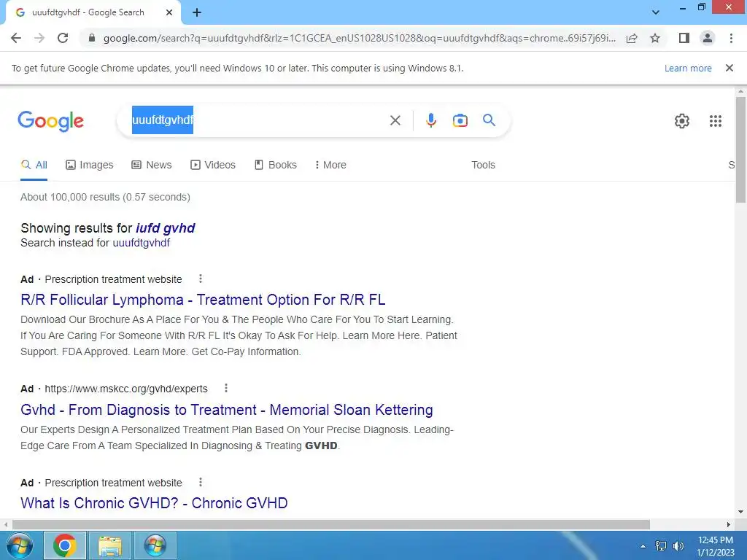This screenshot has width=747, height=560.
Task: Click the address bar URL
Action: (x=360, y=38)
